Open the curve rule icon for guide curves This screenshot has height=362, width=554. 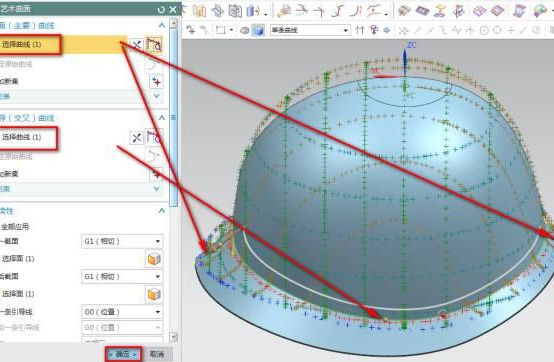click(154, 137)
